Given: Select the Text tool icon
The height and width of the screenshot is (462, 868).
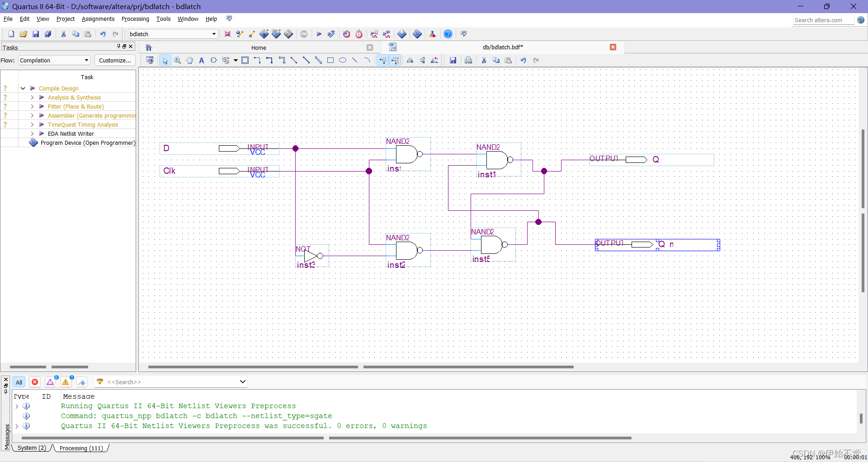Looking at the screenshot, I should coord(202,60).
